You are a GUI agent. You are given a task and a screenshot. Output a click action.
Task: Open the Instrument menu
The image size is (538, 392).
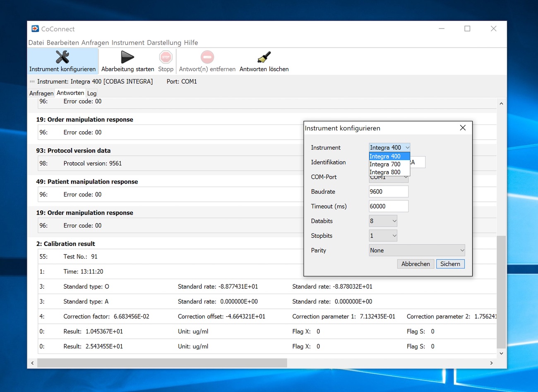click(128, 43)
